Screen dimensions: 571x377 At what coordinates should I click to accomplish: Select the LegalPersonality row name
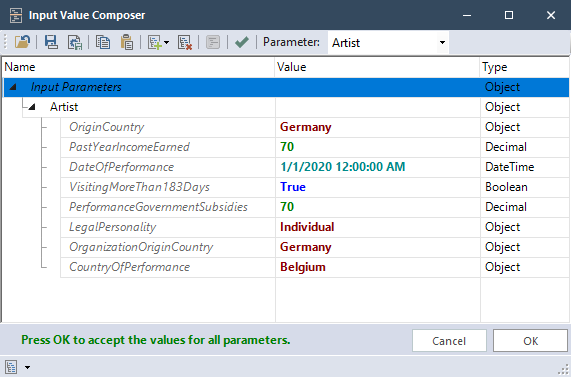tap(113, 227)
